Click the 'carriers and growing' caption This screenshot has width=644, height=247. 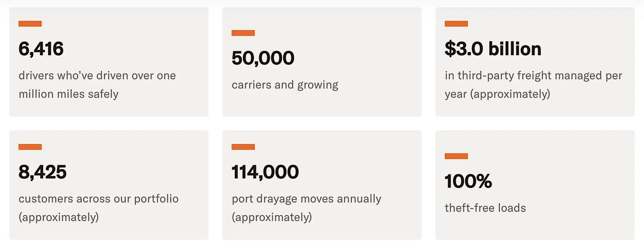[285, 85]
